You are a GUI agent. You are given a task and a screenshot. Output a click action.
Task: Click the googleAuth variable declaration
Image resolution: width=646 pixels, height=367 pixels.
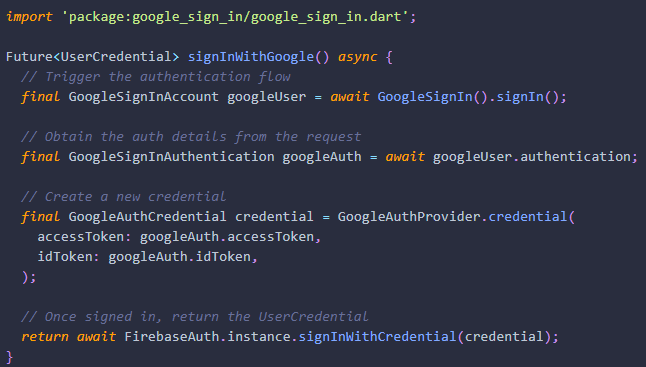[x=322, y=157]
